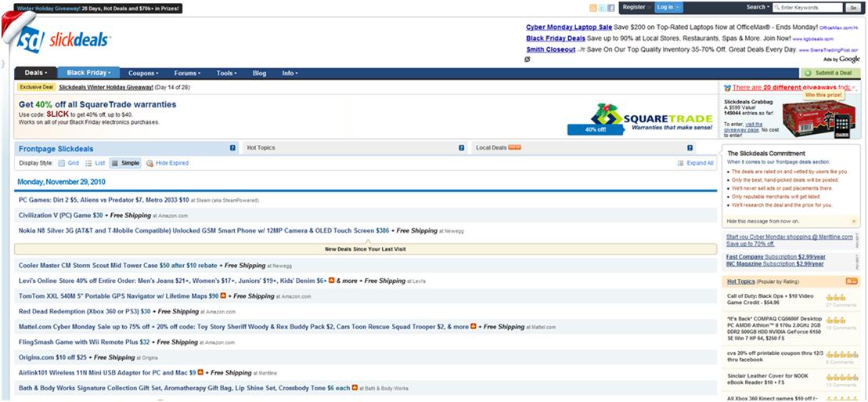This screenshot has height=402, width=868.
Task: Click help icon beside Local Deals tab
Action: click(690, 148)
